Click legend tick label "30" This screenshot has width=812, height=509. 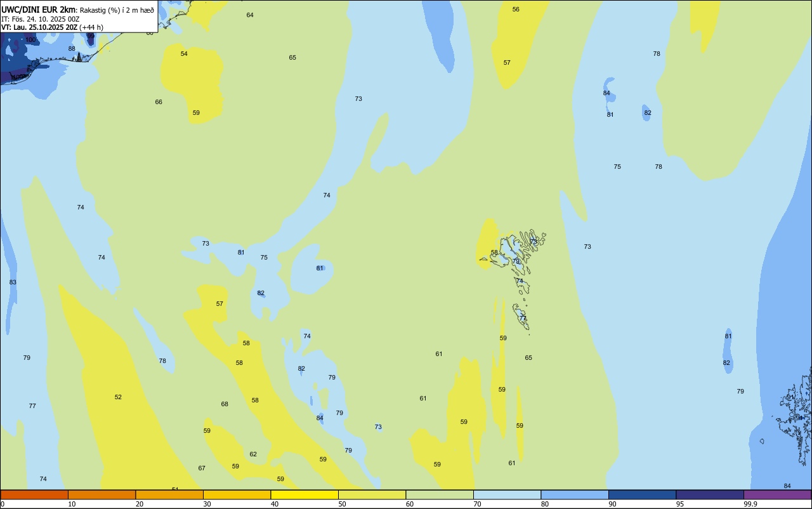click(207, 504)
